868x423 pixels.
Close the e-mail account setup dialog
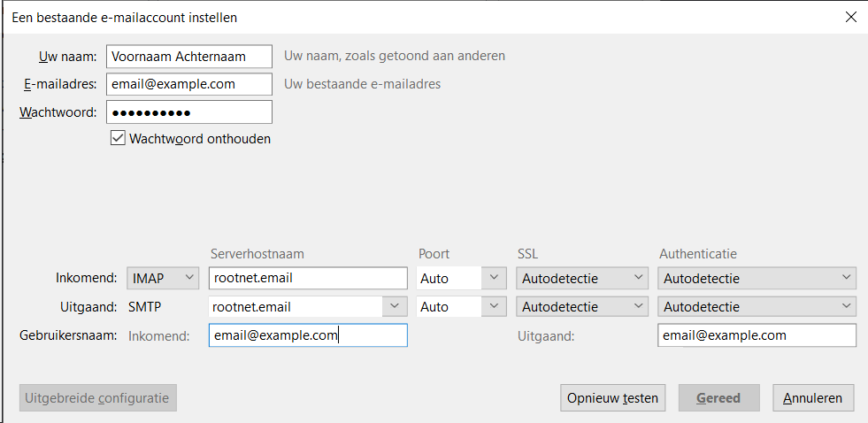850,17
